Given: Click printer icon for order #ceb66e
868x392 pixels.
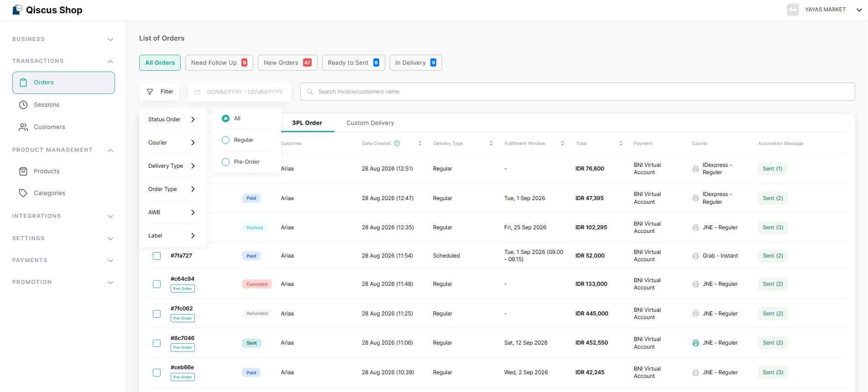Looking at the screenshot, I should [695, 373].
